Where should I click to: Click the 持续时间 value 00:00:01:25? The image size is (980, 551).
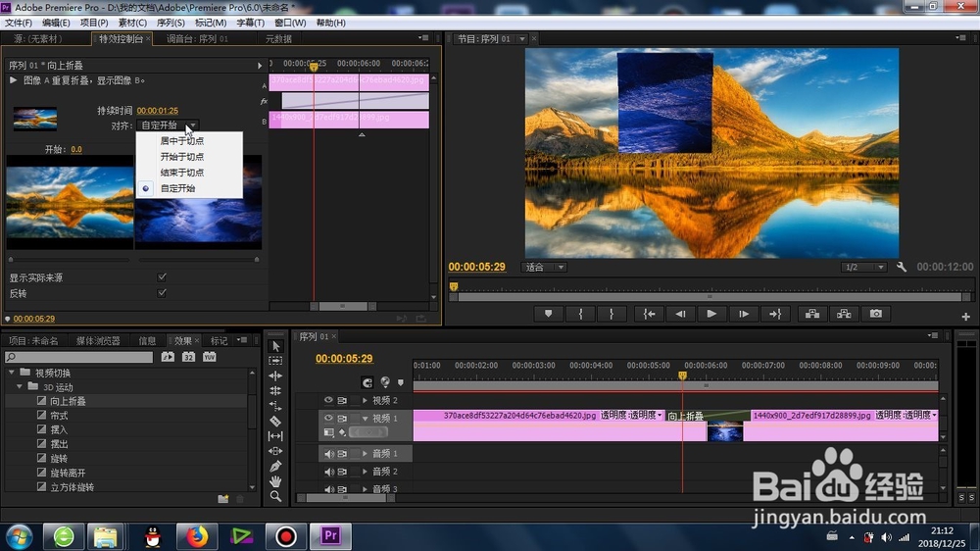(158, 111)
